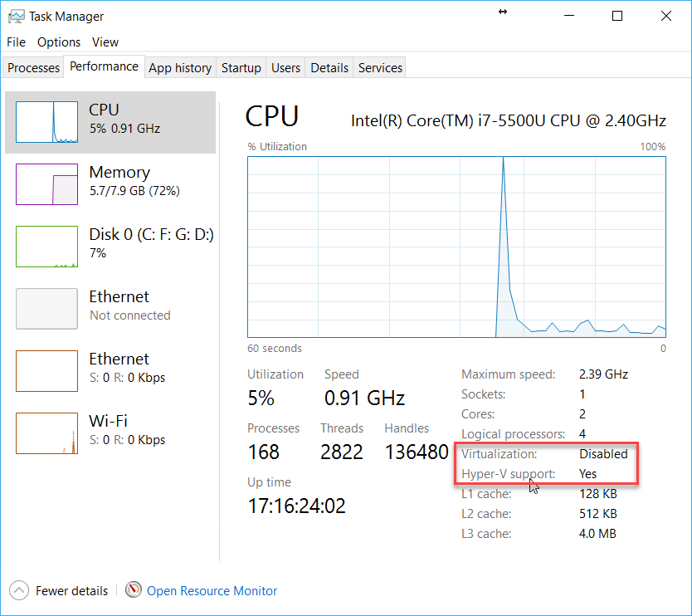Viewport: 692px width, 616px height.
Task: Click the L3 cache 4.0 MB value
Action: (x=597, y=534)
